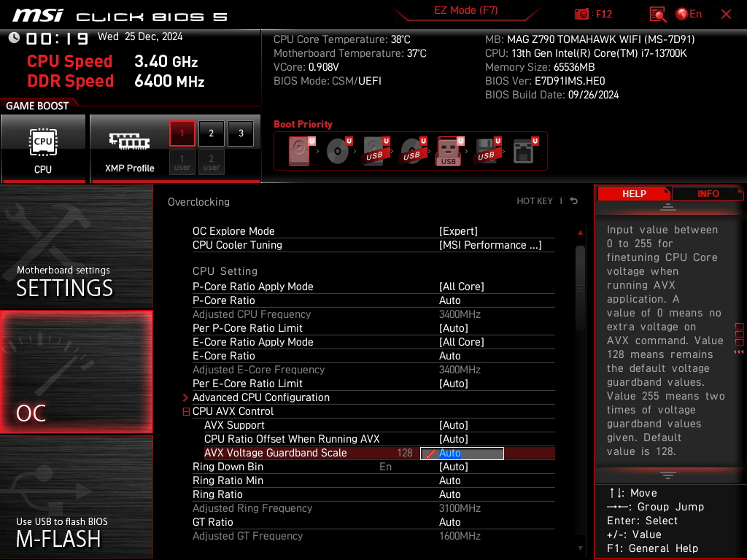747x560 pixels.
Task: Click the settings list scrollbar thumb
Action: point(580,288)
